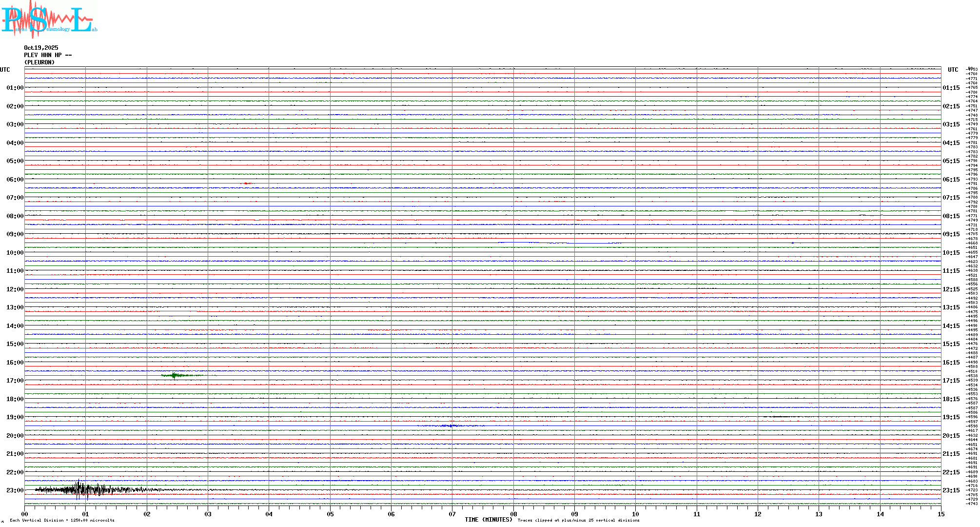Viewport: 980px width, 527px height.
Task: Click minute marker 15 on bottom axis
Action: tap(941, 514)
